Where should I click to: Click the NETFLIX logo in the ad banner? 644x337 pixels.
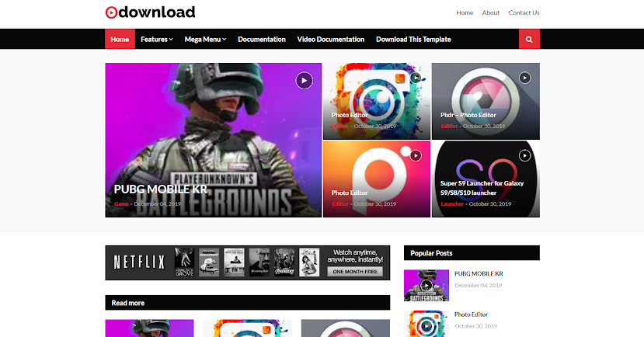pyautogui.click(x=139, y=262)
